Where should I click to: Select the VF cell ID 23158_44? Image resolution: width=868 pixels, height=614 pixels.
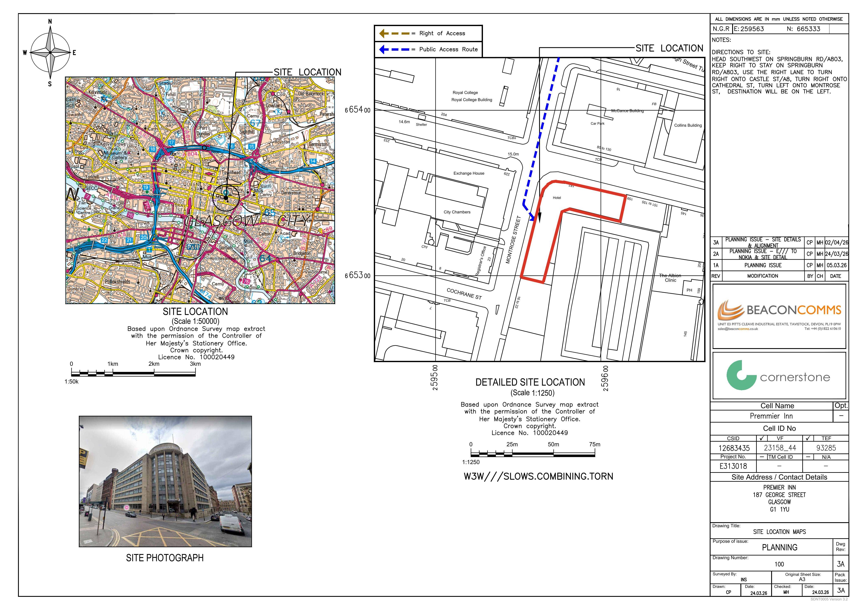coord(780,448)
